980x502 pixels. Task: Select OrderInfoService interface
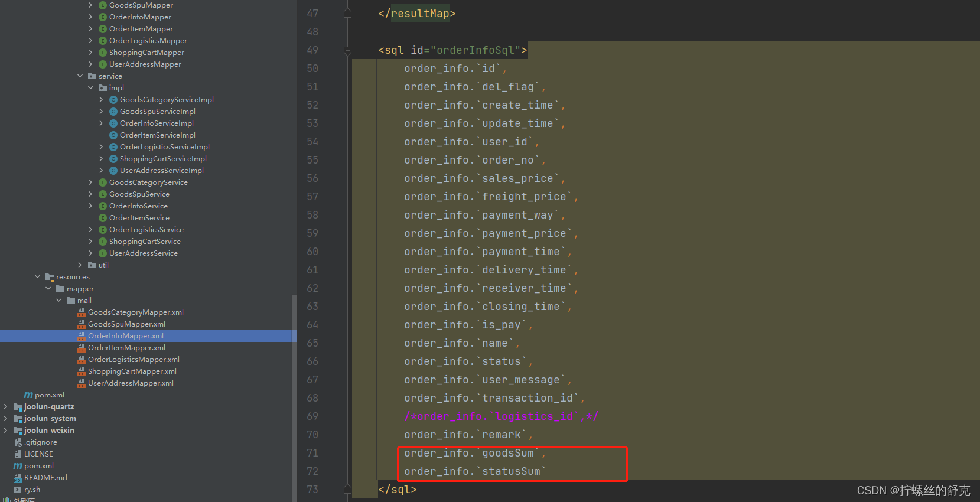click(x=138, y=206)
